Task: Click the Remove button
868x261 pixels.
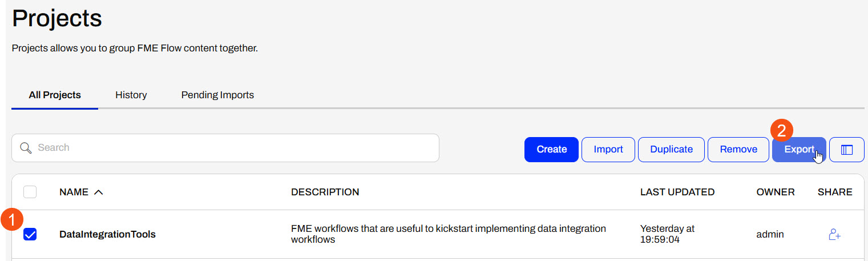Action: tap(738, 150)
